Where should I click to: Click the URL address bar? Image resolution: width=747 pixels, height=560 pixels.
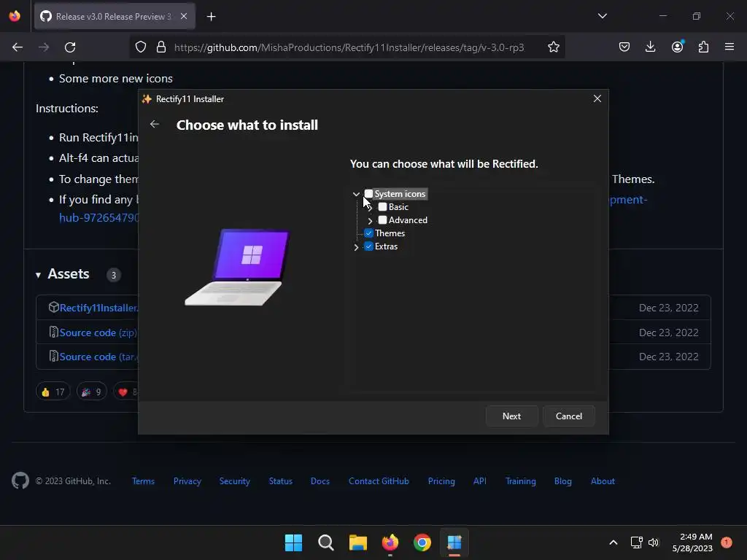pos(349,47)
